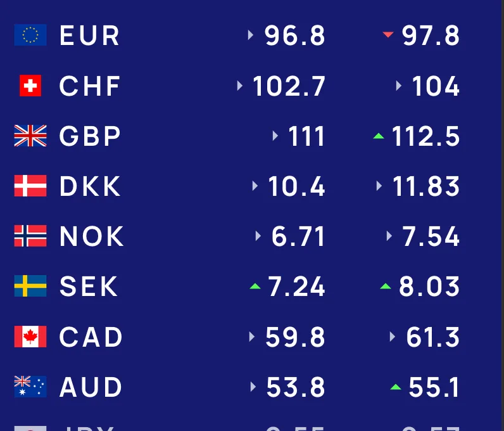504x431 pixels.
Task: Open the GBP currency row
Action: [x=90, y=136]
